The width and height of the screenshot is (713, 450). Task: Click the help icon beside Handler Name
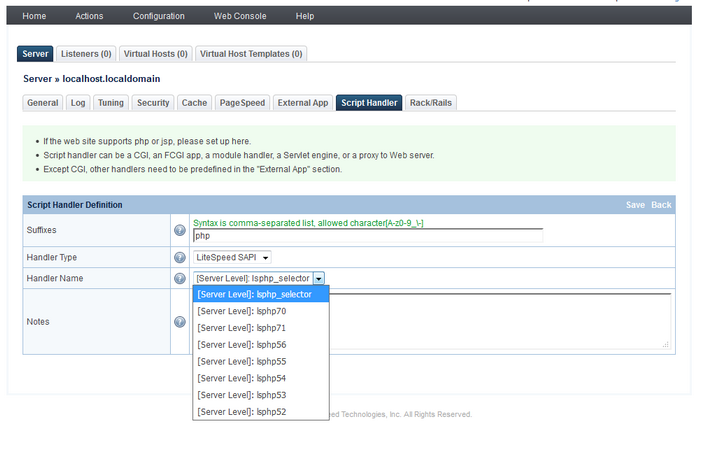pyautogui.click(x=180, y=278)
